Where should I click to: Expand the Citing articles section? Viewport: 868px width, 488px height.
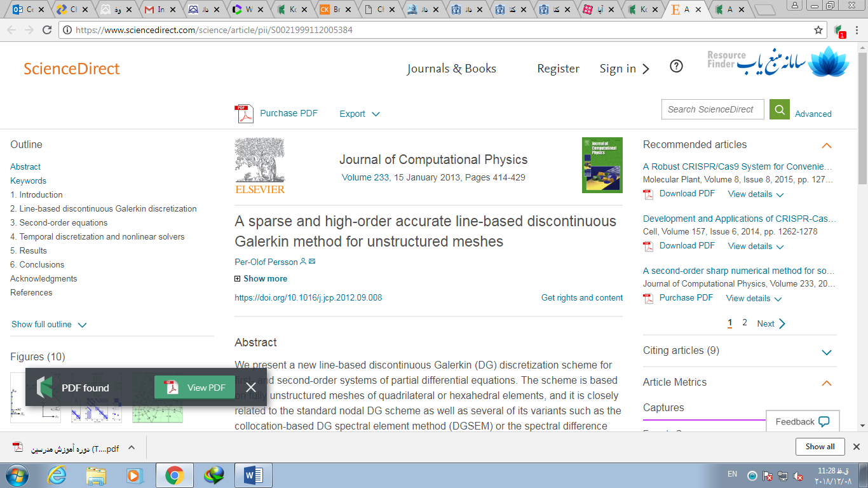pyautogui.click(x=826, y=352)
